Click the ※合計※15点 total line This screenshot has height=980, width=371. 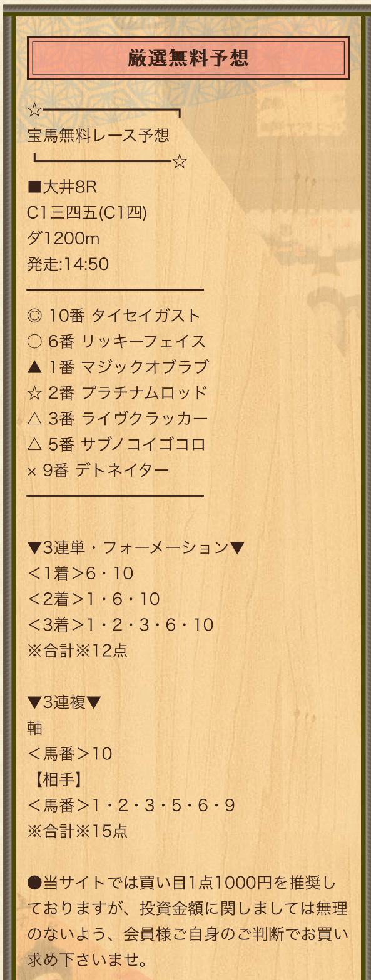point(78,831)
